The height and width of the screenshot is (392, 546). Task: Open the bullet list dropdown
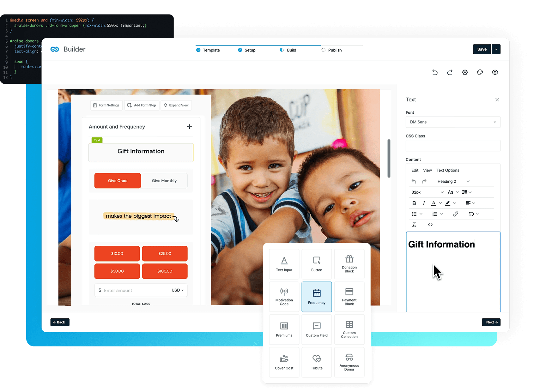click(417, 214)
